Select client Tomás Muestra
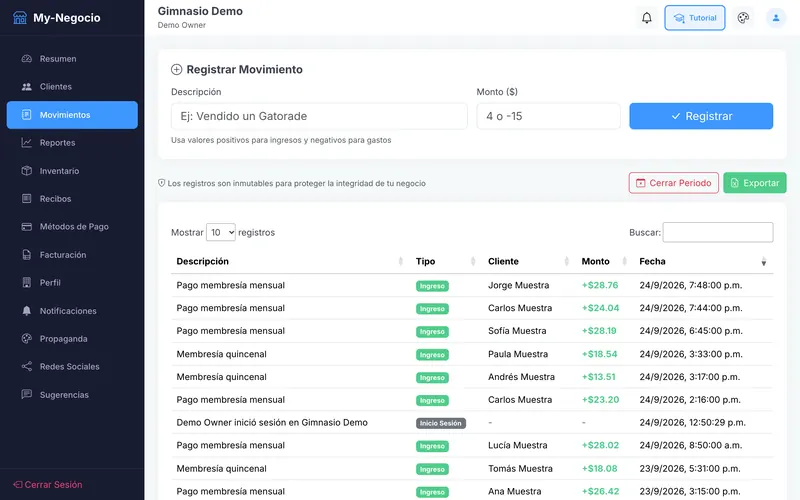Viewport: 800px width, 500px height. coord(520,468)
